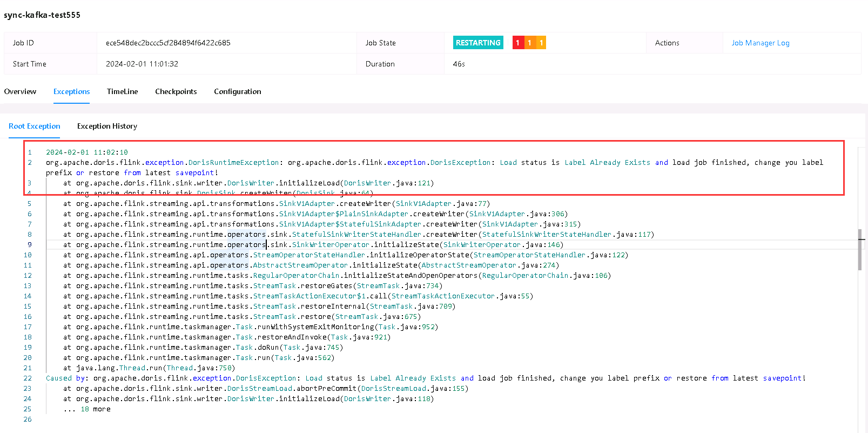This screenshot has height=433, width=868.
Task: Click job ID ece548dec2bccc5cf284894f6422c685
Action: pyautogui.click(x=168, y=43)
